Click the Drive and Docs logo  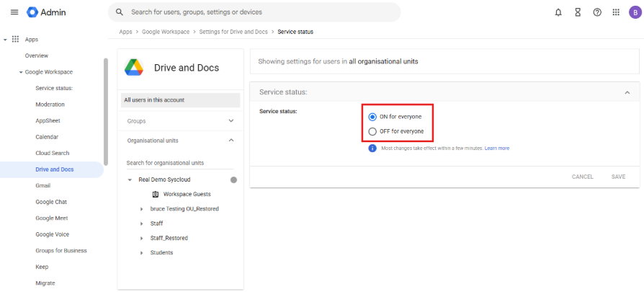[134, 68]
